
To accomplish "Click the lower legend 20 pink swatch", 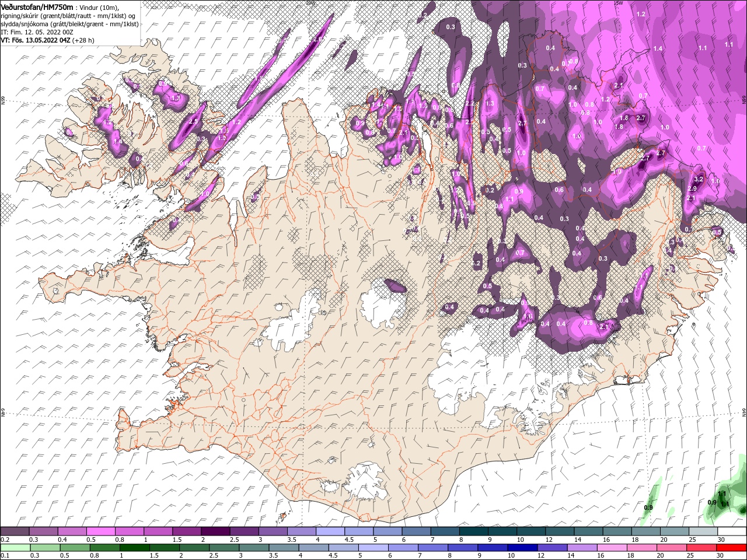I will [671, 548].
